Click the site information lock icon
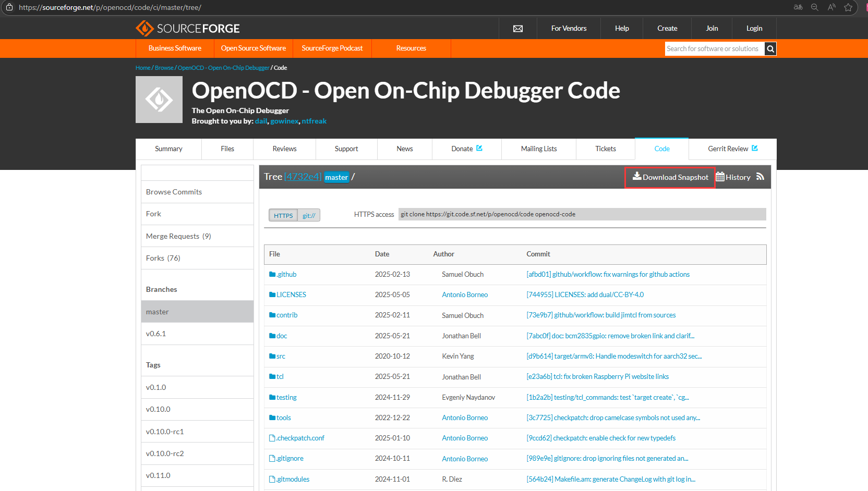868x491 pixels. [x=9, y=7]
